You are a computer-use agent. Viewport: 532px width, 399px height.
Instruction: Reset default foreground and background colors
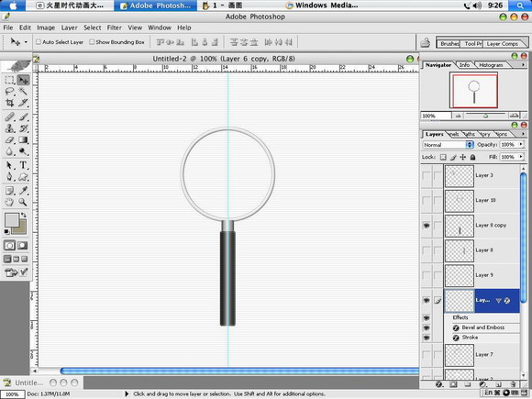(6, 232)
